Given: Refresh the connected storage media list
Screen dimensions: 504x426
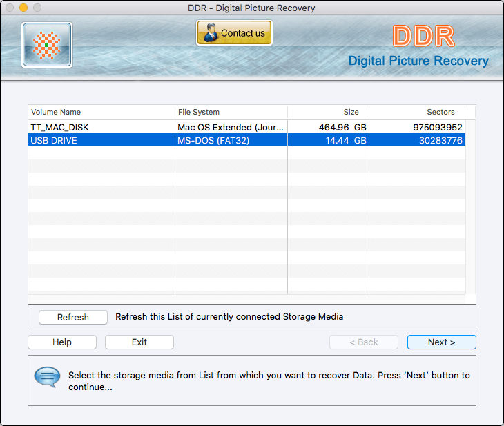Looking at the screenshot, I should (73, 317).
